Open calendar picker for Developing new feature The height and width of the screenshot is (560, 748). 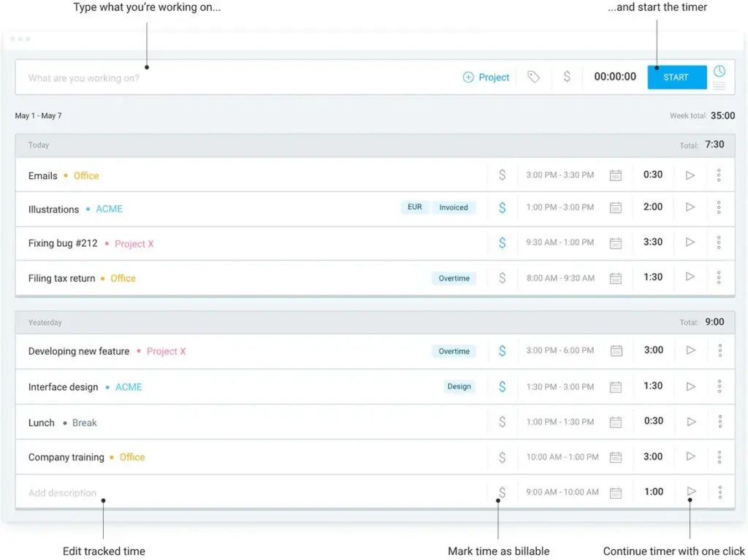617,350
